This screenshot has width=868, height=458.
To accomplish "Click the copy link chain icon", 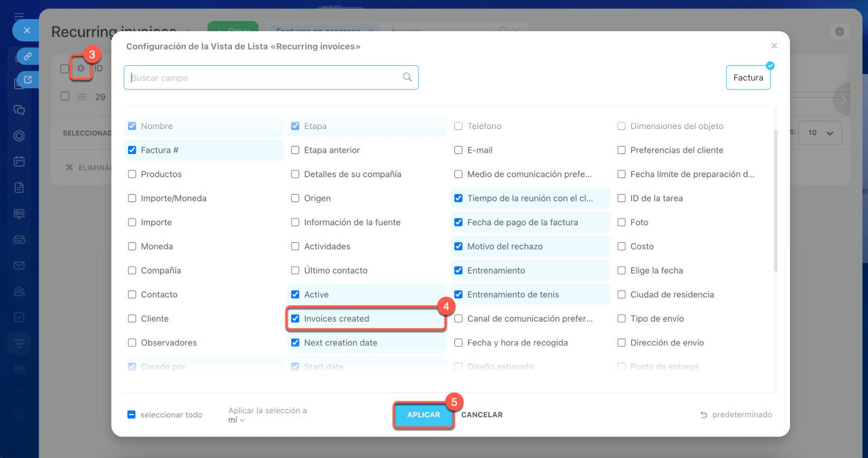I will [28, 56].
